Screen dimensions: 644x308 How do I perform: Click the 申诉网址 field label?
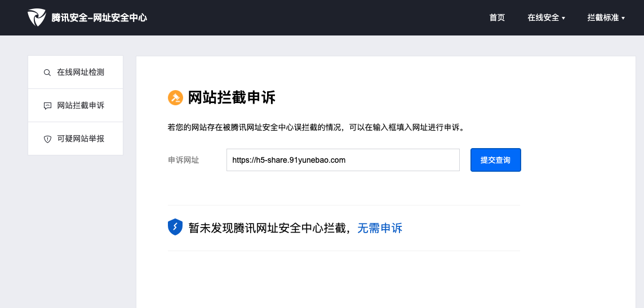tap(184, 160)
